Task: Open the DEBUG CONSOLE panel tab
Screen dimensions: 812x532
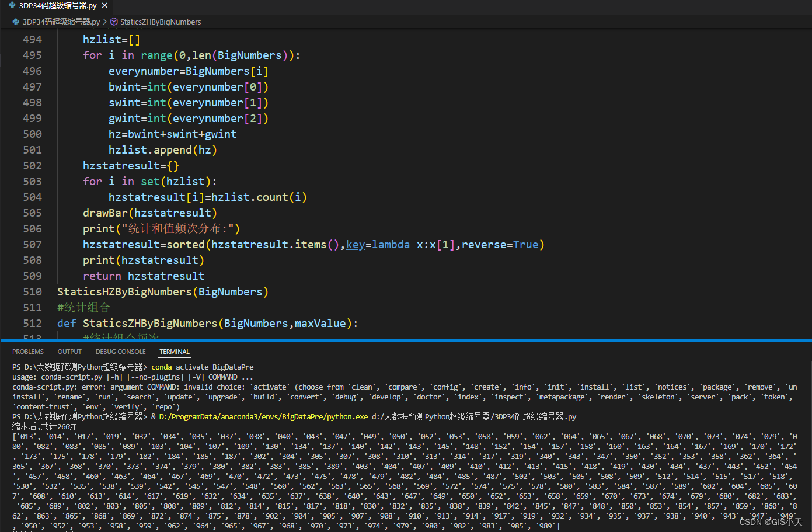Action: [121, 352]
